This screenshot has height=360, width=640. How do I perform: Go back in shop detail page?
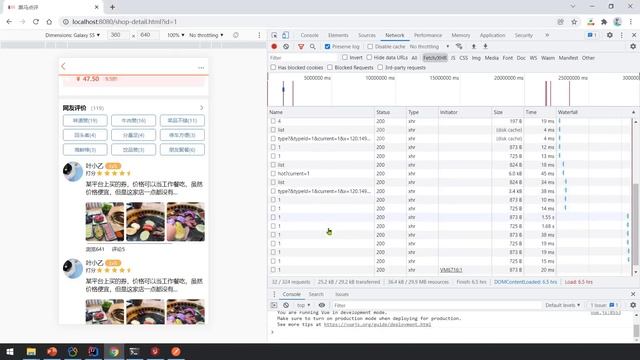click(63, 66)
